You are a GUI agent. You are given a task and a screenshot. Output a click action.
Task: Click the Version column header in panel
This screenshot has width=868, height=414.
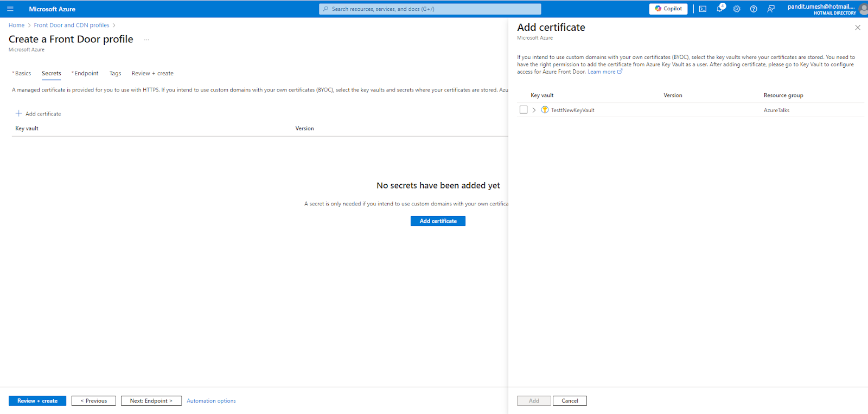pos(673,95)
